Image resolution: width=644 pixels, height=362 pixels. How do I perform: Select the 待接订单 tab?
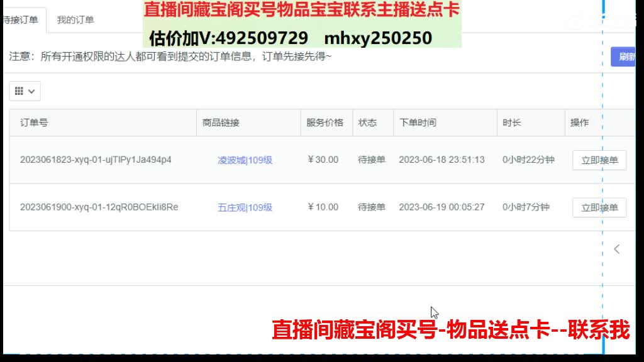click(x=22, y=19)
